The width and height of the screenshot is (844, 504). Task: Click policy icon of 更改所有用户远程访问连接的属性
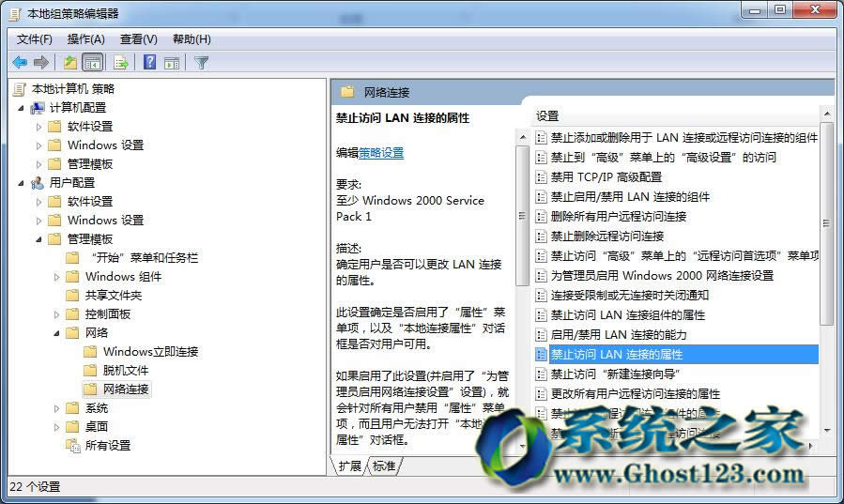point(541,394)
